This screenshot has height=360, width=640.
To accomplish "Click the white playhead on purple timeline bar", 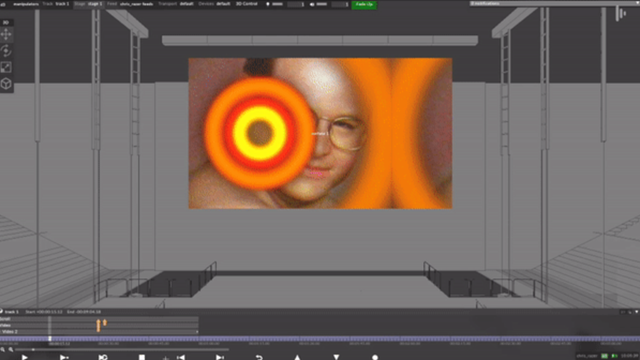I will pos(50,338).
